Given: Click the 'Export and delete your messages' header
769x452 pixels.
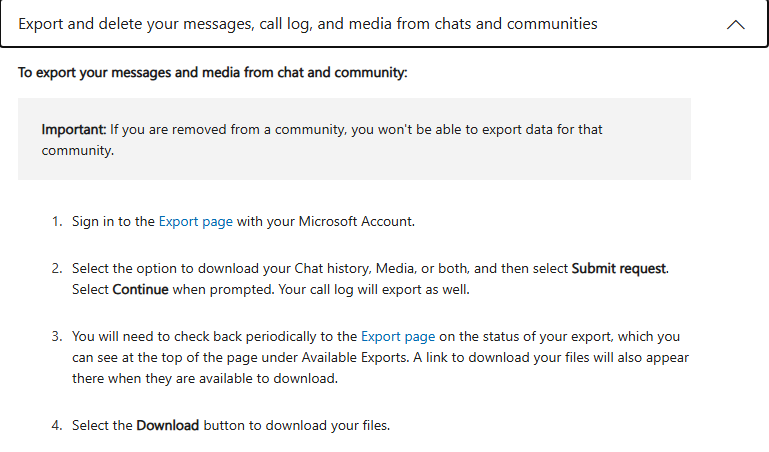Looking at the screenshot, I should (x=308, y=23).
